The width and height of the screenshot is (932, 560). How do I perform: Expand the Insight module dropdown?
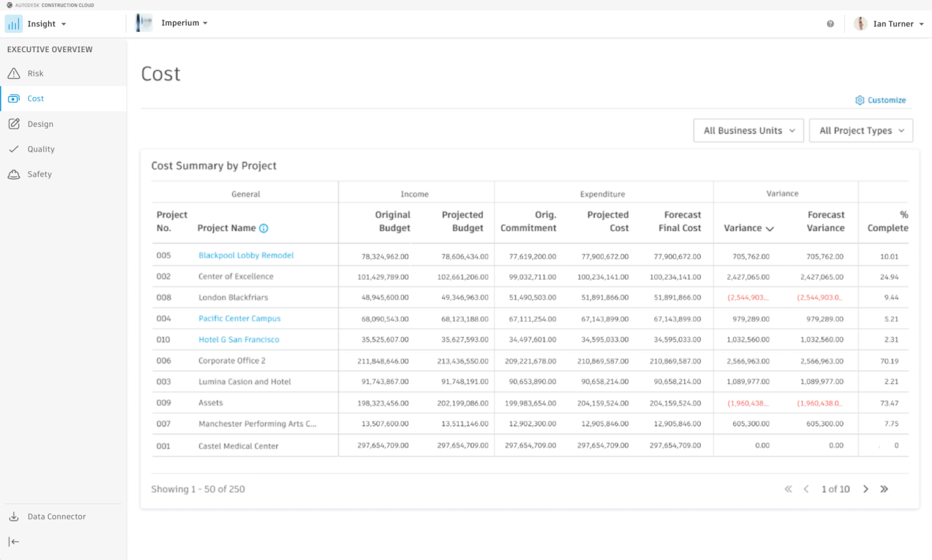(47, 24)
